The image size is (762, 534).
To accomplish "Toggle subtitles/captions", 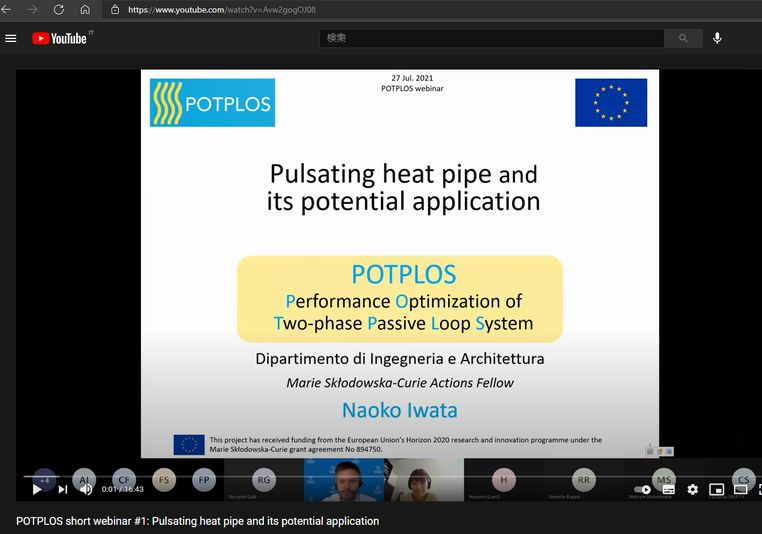I will [669, 489].
